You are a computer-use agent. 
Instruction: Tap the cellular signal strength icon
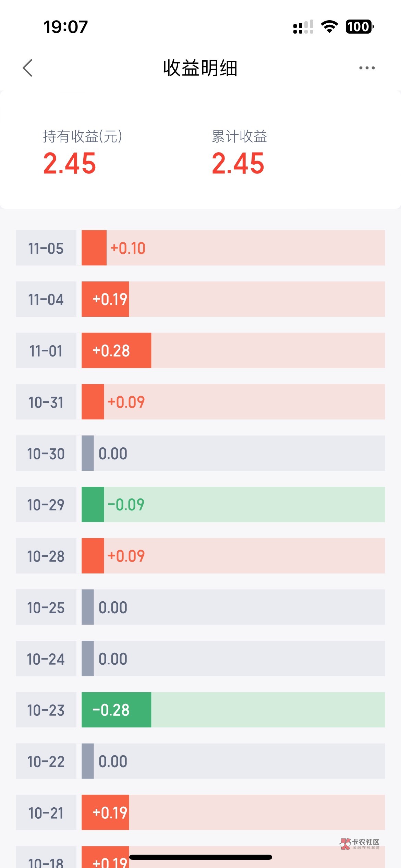tap(303, 27)
